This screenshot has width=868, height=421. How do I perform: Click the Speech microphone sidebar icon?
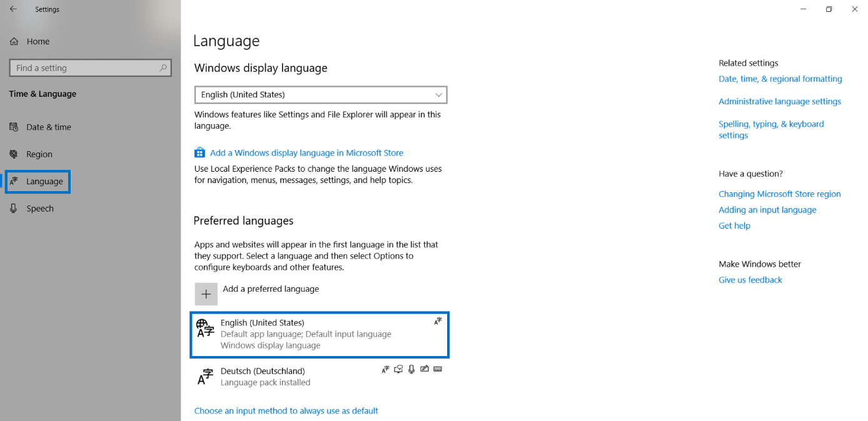(14, 208)
